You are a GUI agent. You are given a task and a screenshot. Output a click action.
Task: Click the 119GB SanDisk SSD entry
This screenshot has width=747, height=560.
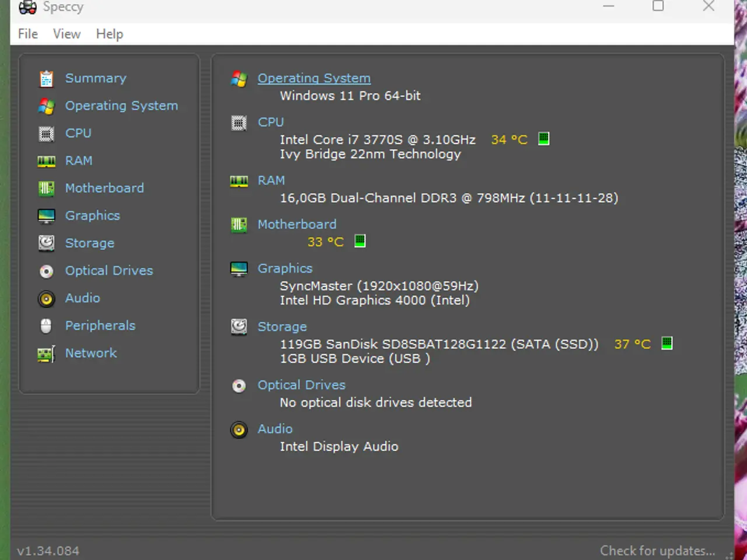click(439, 344)
